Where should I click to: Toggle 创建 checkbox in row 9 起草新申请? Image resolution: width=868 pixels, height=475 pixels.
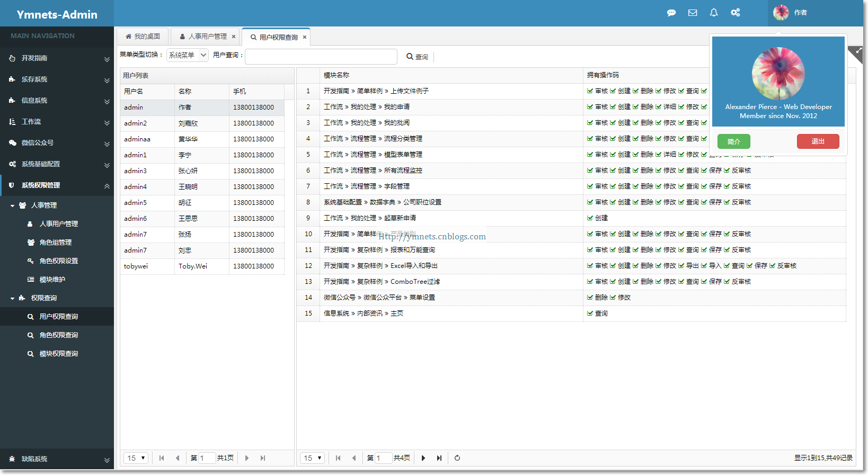coord(590,218)
